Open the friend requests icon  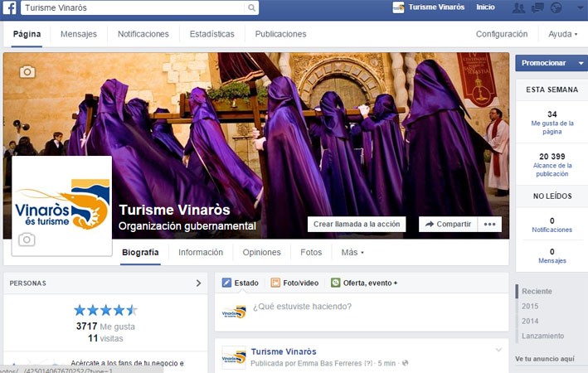coord(518,7)
